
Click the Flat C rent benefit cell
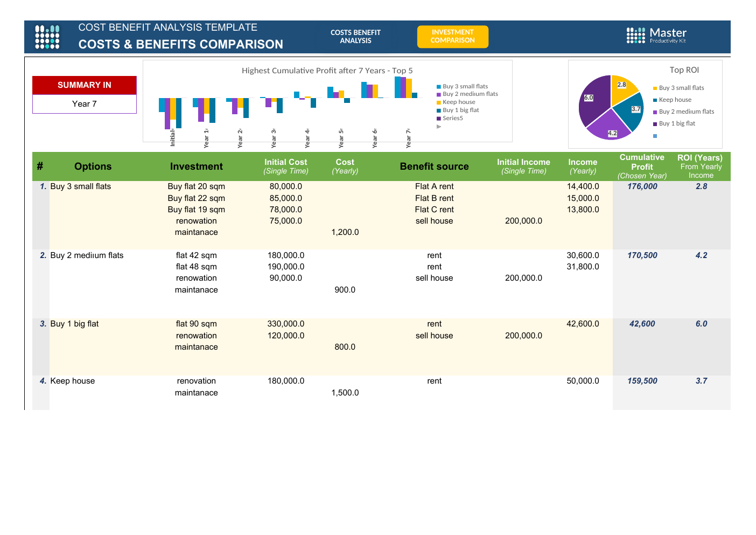[x=435, y=210]
